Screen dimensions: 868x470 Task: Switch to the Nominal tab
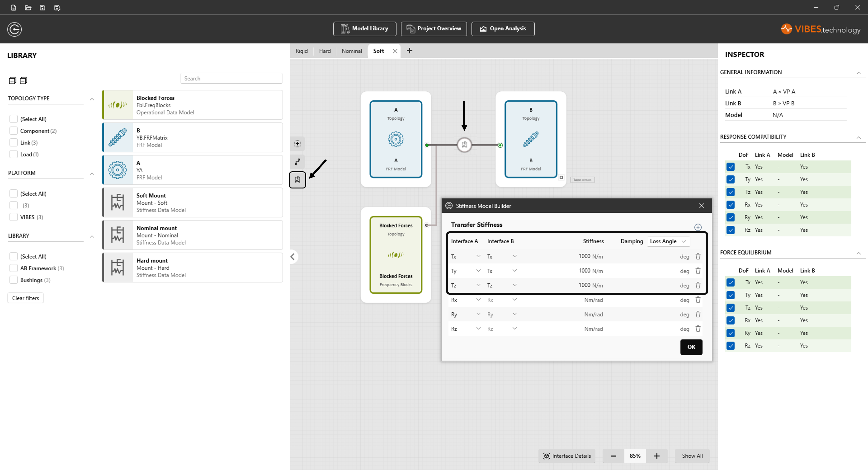352,51
